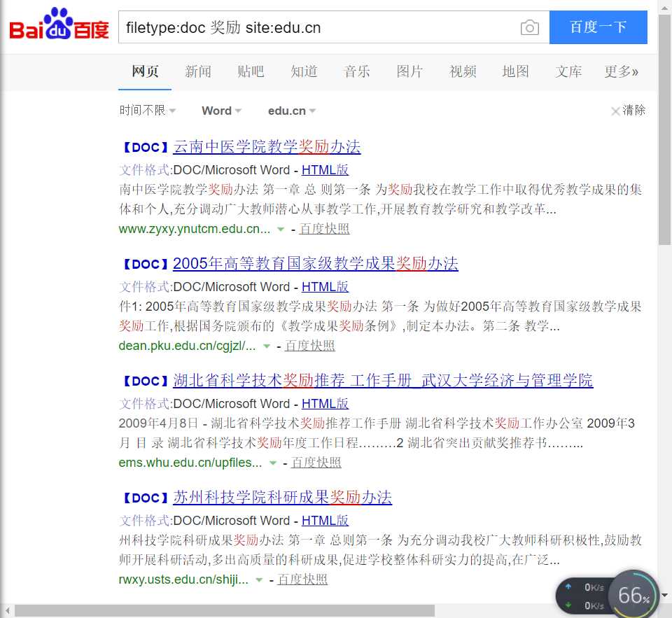Open the edu.cn site filter dropdown

click(292, 111)
